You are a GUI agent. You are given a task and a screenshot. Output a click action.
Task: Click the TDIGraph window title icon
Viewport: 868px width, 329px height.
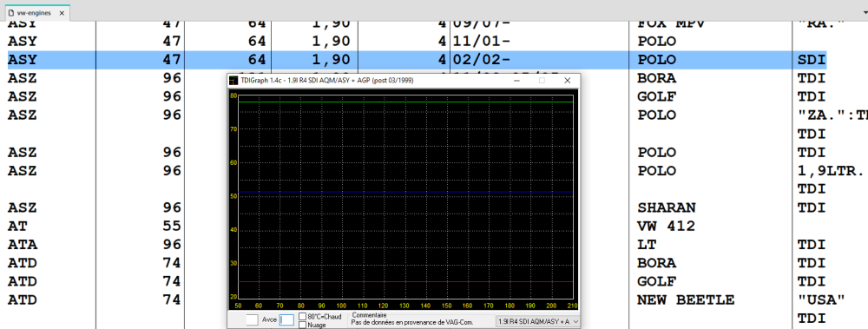coord(233,81)
